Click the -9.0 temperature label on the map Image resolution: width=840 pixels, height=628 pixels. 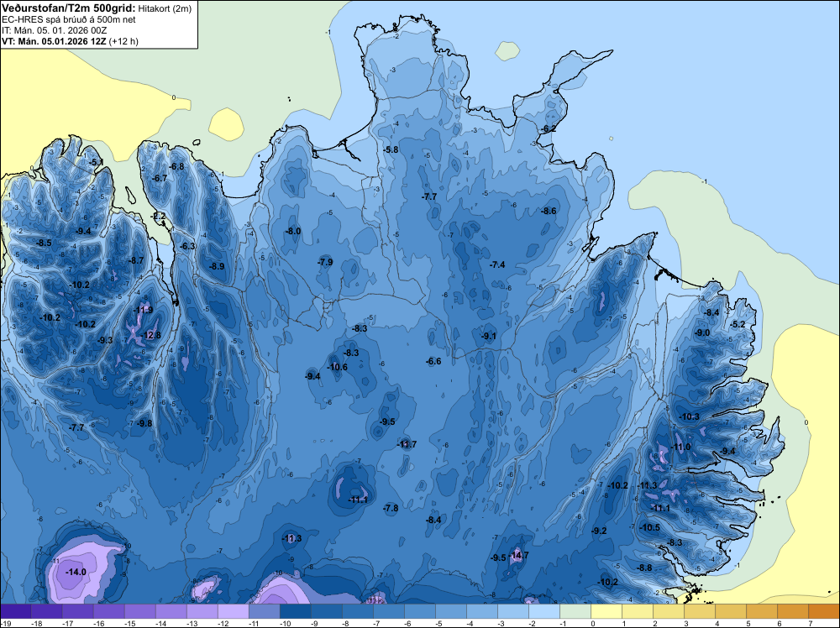701,332
